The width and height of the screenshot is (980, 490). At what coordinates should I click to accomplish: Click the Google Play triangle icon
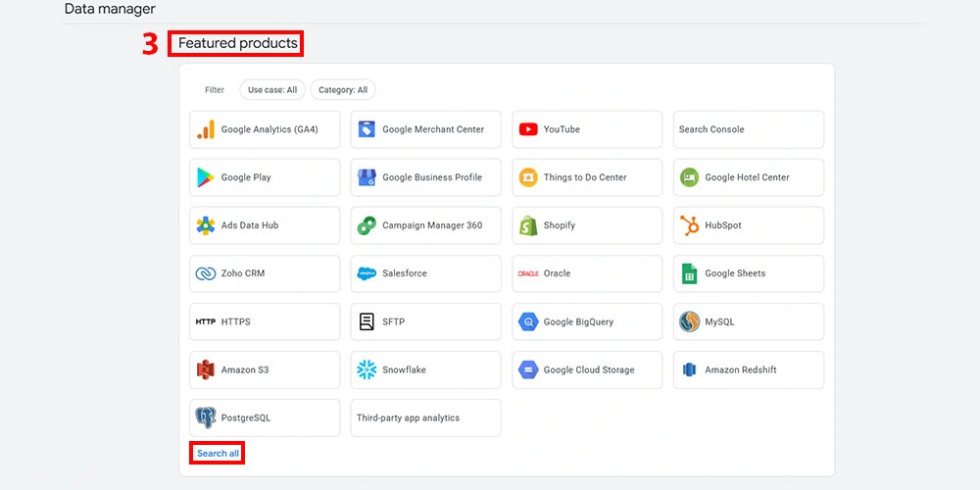click(206, 177)
